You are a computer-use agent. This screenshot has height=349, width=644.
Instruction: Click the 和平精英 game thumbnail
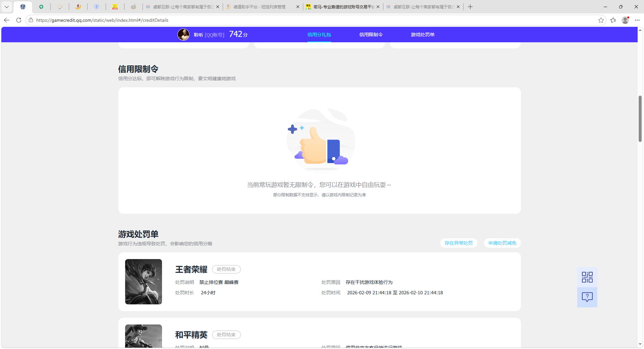(144, 336)
